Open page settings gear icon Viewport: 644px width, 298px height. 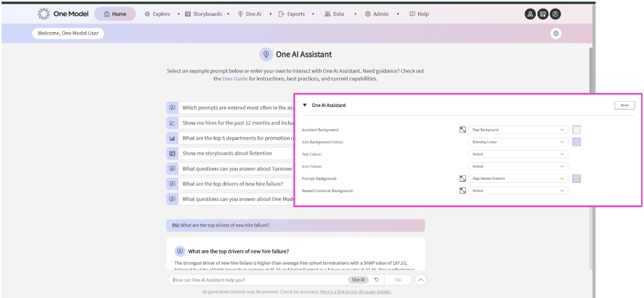(556, 33)
